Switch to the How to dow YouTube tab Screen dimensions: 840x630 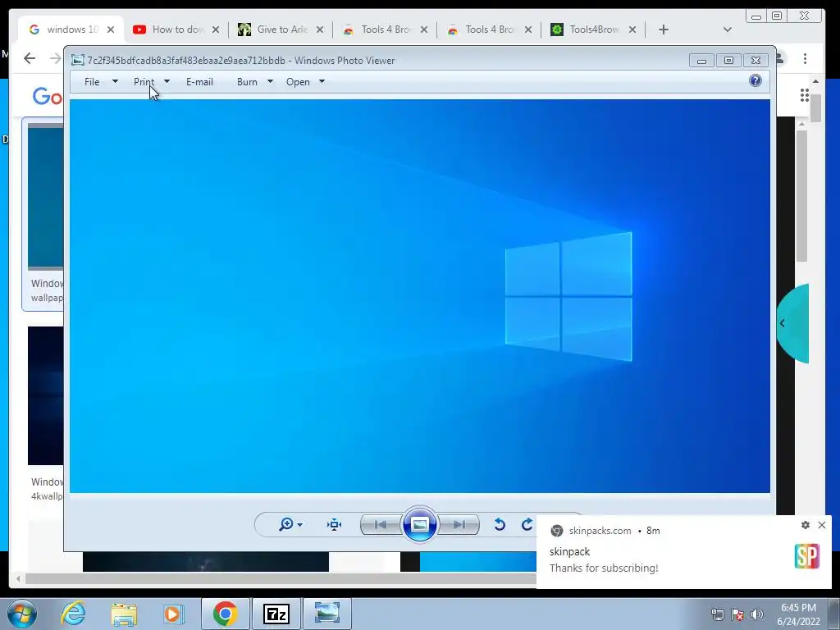point(176,30)
